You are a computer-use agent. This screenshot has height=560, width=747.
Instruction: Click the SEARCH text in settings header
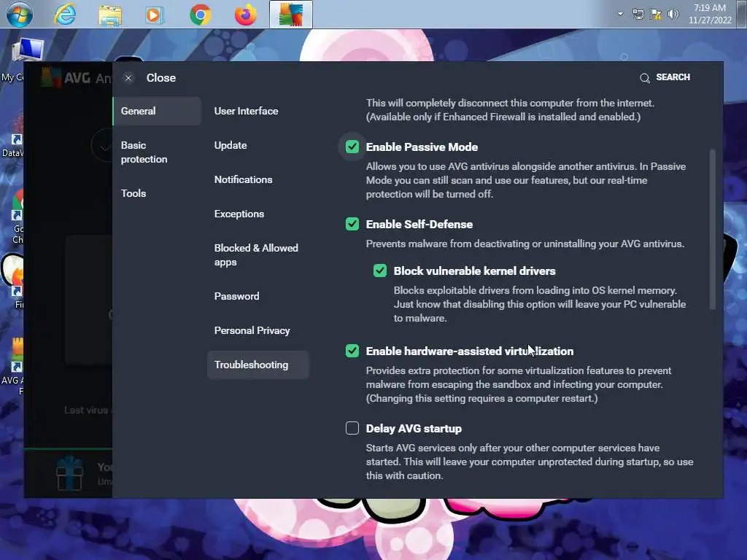673,77
